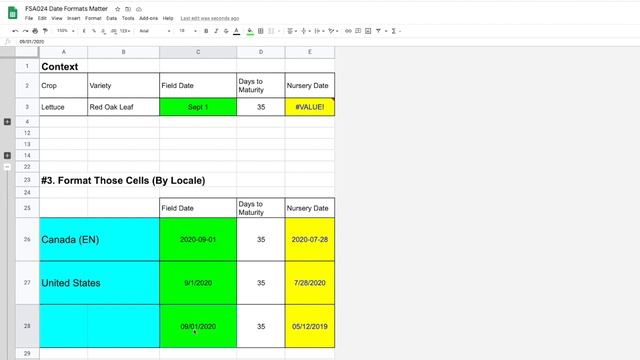
Task: Open the Add-ons menu
Action: 148,18
